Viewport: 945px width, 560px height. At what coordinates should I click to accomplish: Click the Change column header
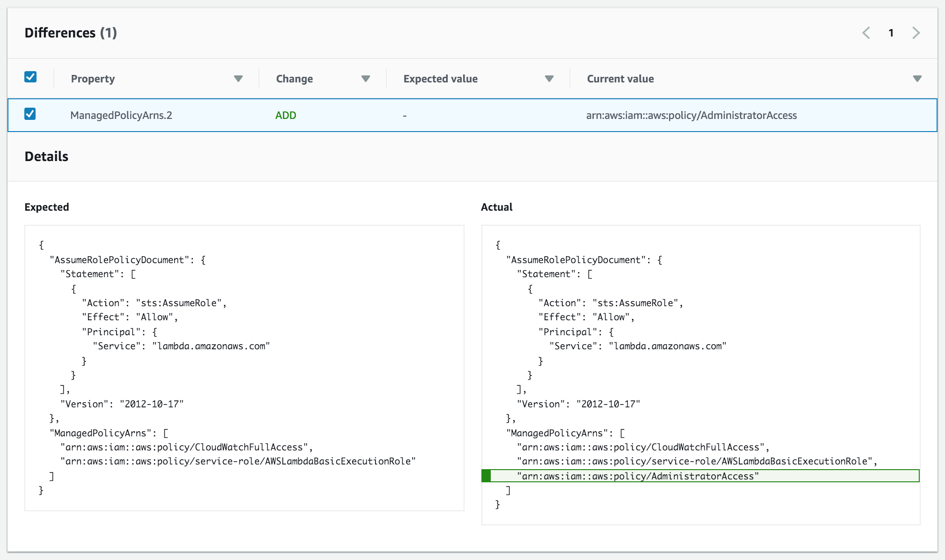294,79
